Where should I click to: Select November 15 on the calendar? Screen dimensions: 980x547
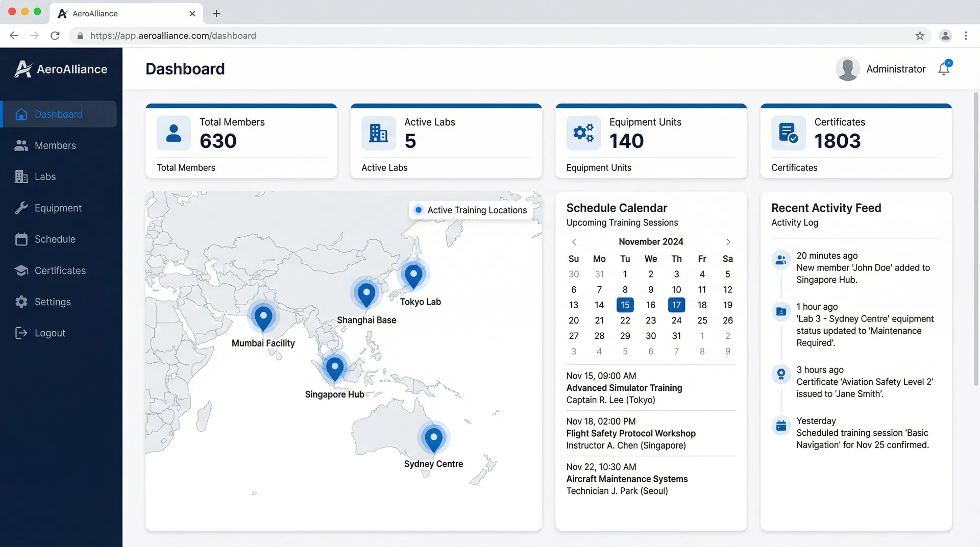coord(625,305)
